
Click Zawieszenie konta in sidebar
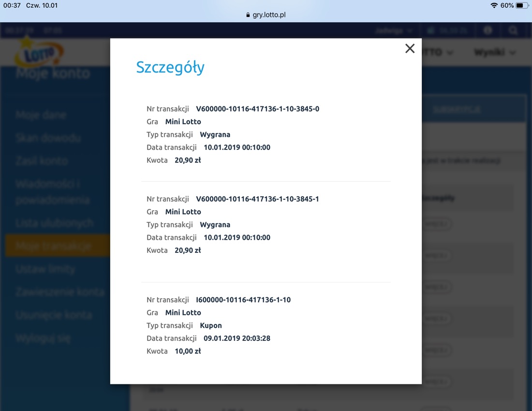pyautogui.click(x=60, y=292)
